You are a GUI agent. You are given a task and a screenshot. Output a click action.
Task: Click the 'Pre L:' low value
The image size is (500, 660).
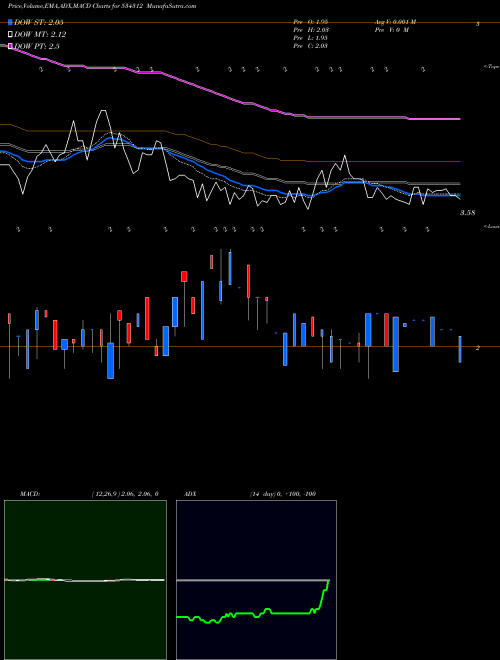click(x=311, y=38)
